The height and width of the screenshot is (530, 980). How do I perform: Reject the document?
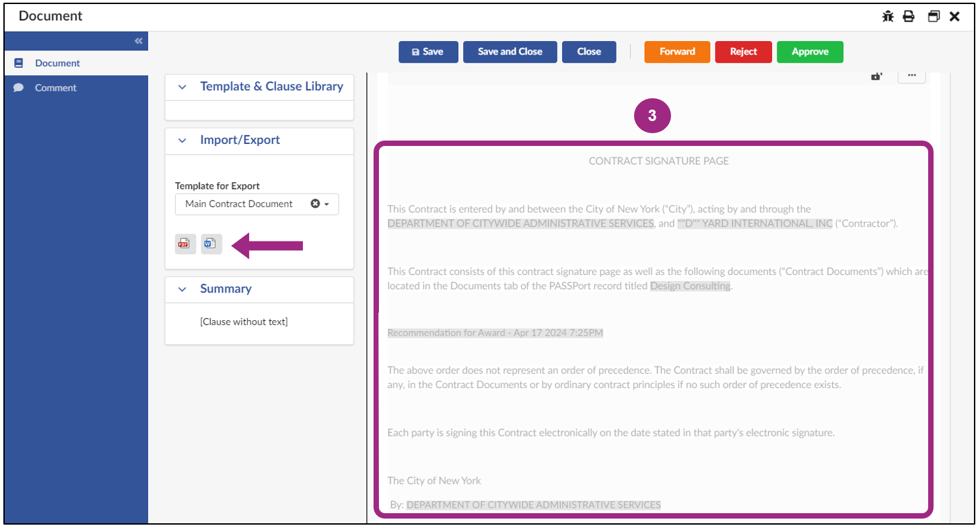742,52
